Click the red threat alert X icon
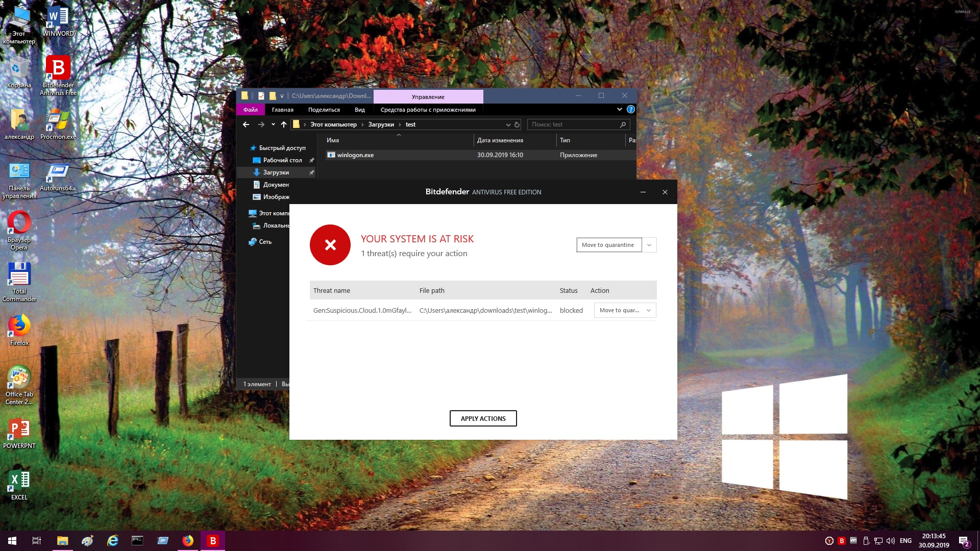Viewport: 980px width, 551px height. coord(330,245)
